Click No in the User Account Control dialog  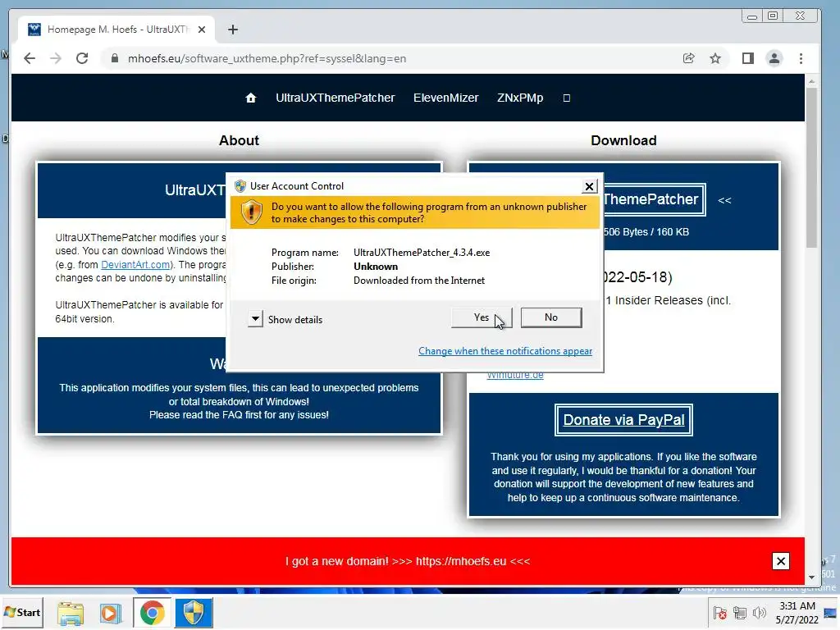[550, 317]
